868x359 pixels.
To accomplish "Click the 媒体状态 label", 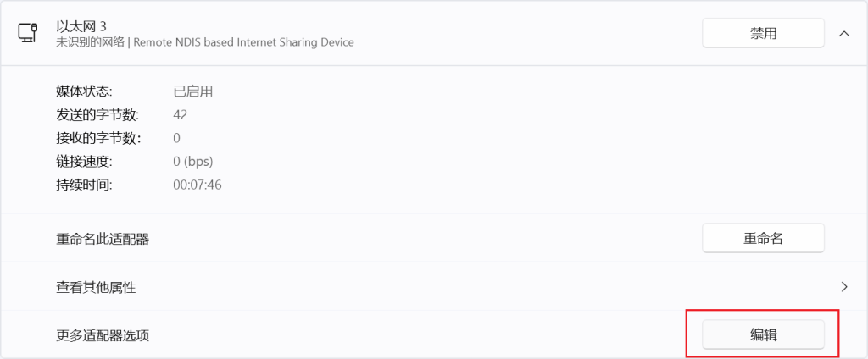I will 84,91.
